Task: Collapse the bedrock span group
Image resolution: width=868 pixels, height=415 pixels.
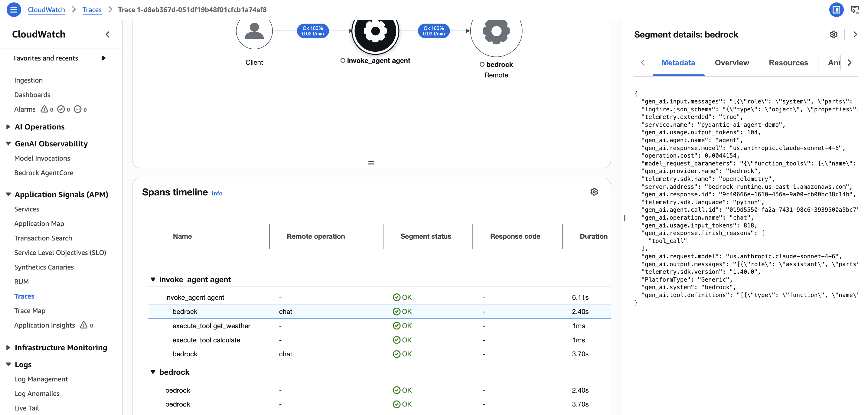Action: (153, 372)
